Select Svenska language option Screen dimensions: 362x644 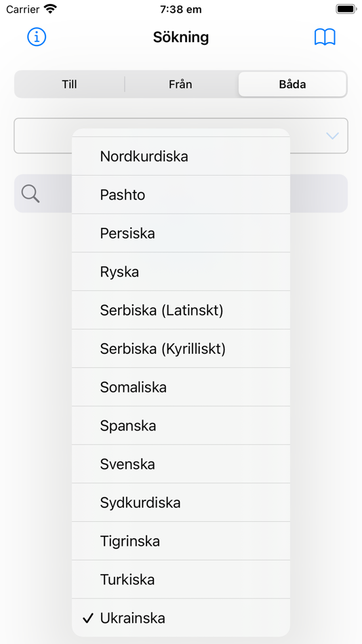coord(181,464)
